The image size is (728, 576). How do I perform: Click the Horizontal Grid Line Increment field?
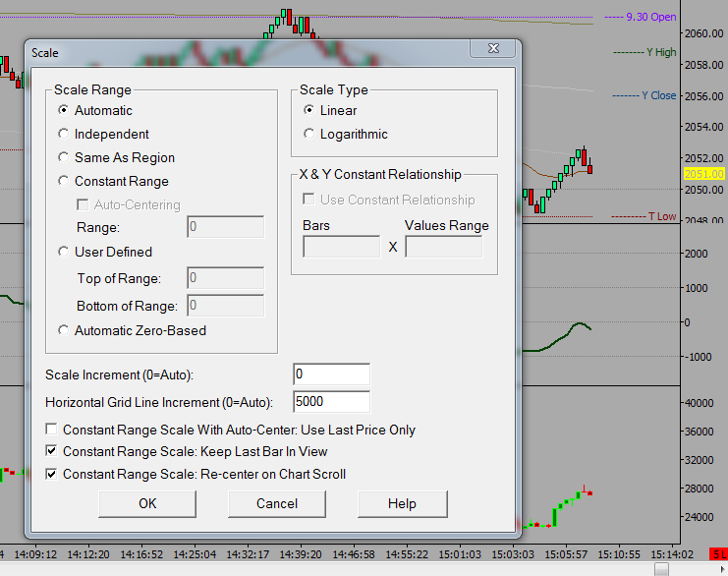[331, 401]
